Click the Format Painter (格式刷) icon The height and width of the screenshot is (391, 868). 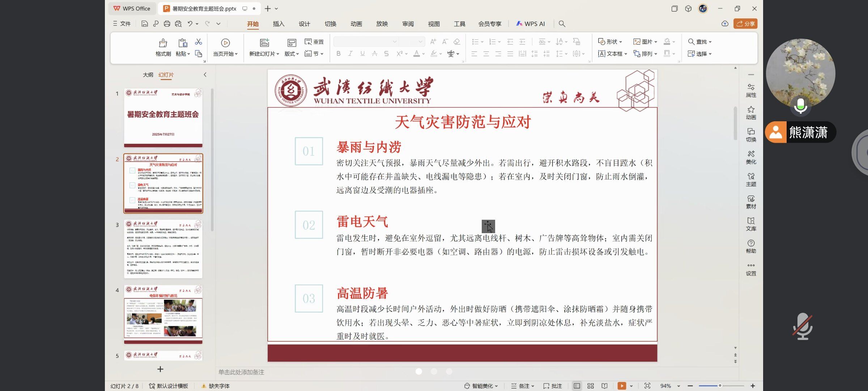(163, 43)
